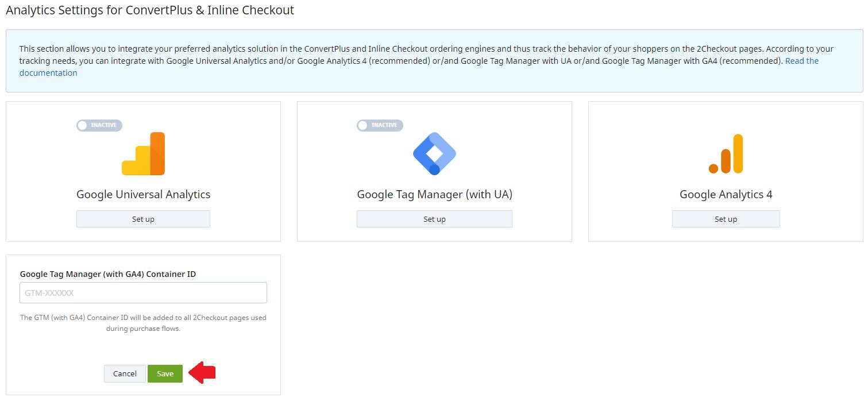Set up Google Tag Manager (with UA)

point(434,218)
